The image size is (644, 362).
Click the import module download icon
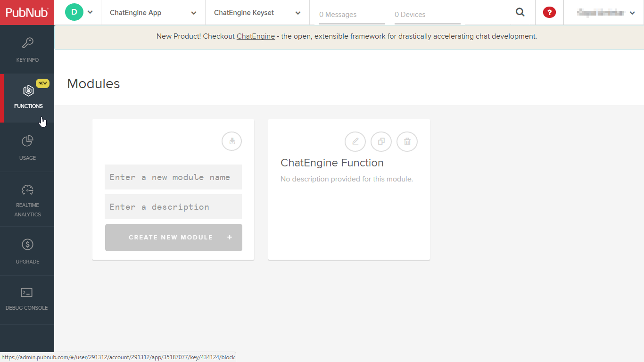[x=231, y=141]
